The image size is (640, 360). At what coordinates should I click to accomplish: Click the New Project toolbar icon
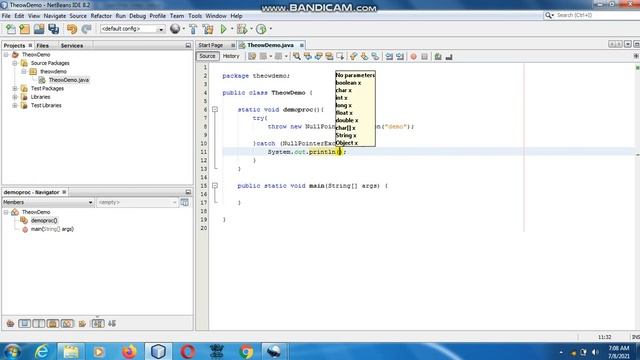[24, 29]
